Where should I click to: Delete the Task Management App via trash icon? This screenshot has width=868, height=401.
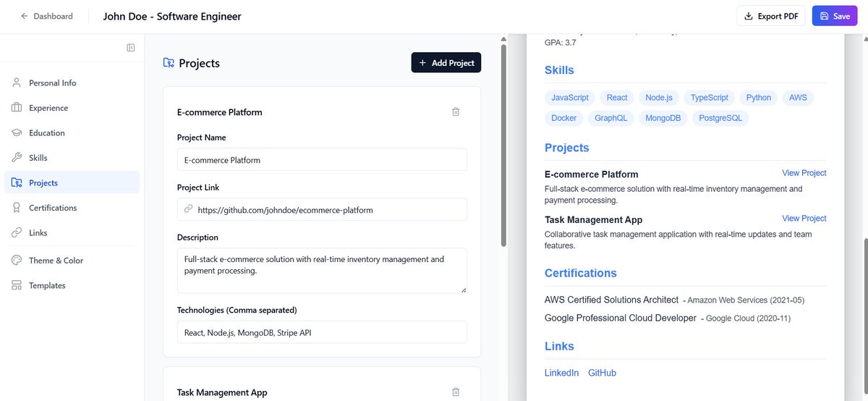(x=456, y=392)
